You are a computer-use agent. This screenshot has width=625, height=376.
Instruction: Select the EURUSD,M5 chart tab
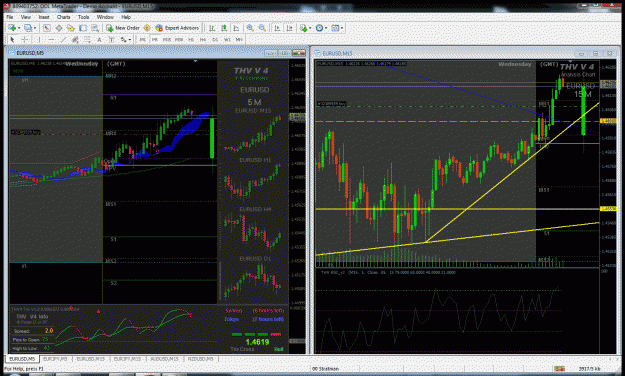coord(22,359)
